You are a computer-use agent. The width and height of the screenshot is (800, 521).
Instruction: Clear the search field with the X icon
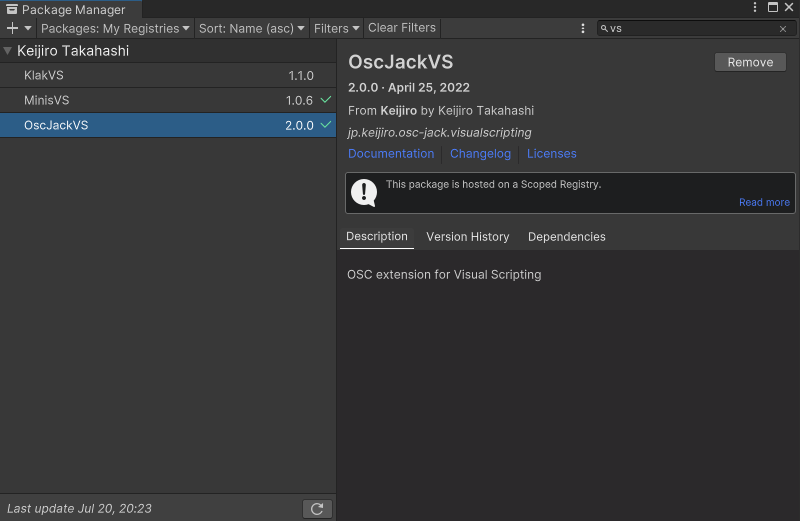[x=783, y=29]
